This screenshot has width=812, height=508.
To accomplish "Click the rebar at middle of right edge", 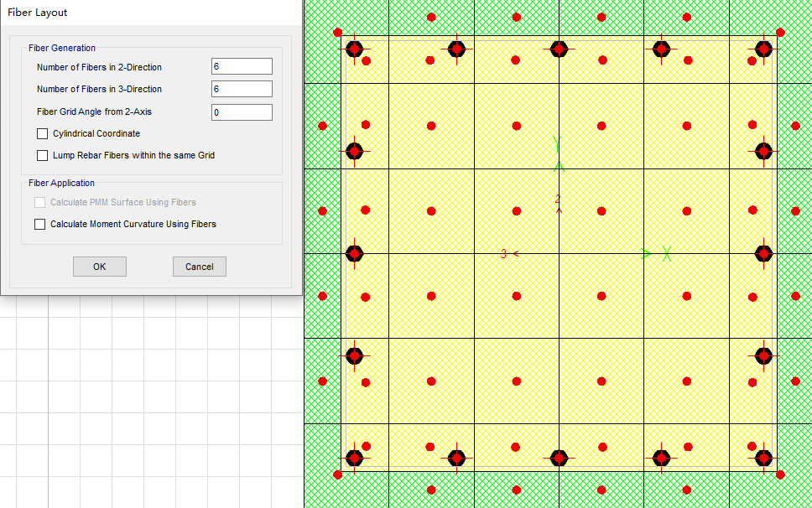I will click(763, 253).
